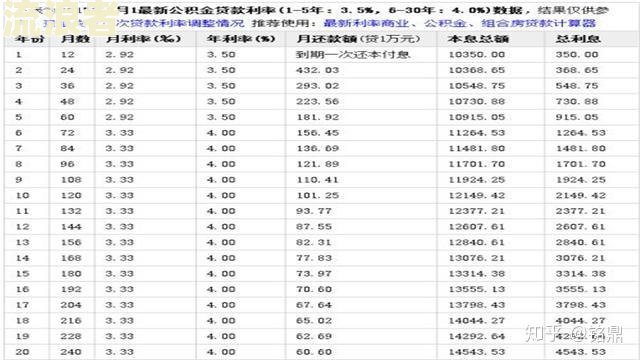Select the 240 months cell

pos(71,352)
